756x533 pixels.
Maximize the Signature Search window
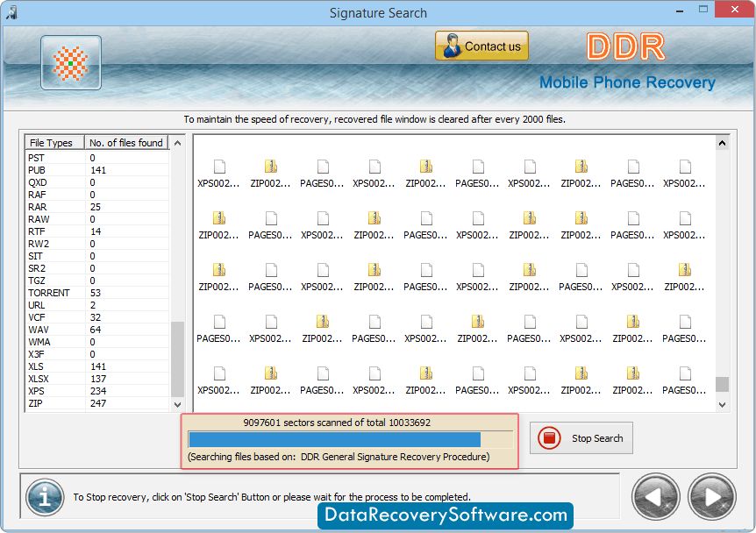[703, 10]
